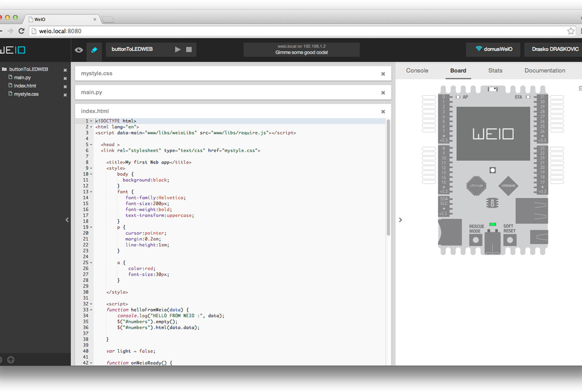This screenshot has height=392, width=582.
Task: Run the project with the play button
Action: point(178,49)
